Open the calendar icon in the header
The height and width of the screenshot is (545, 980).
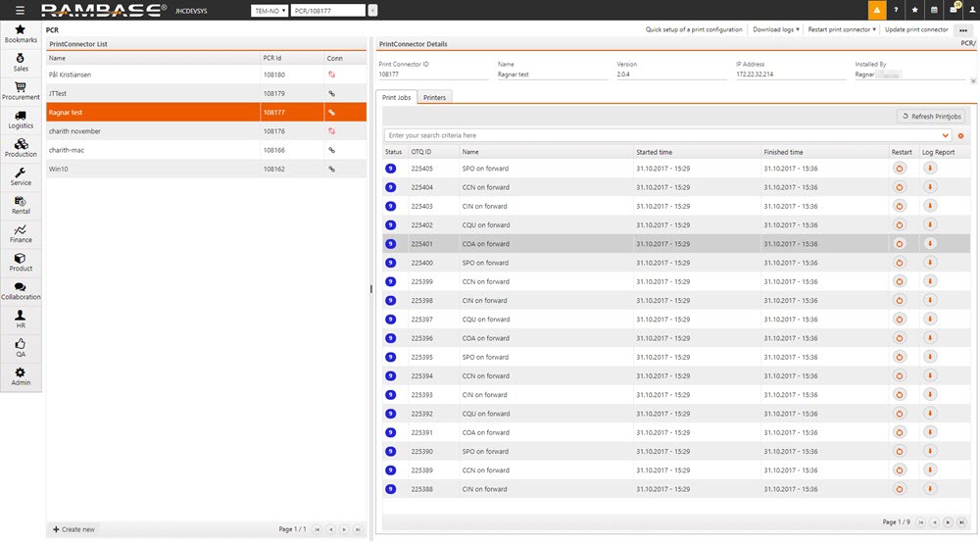(x=934, y=10)
